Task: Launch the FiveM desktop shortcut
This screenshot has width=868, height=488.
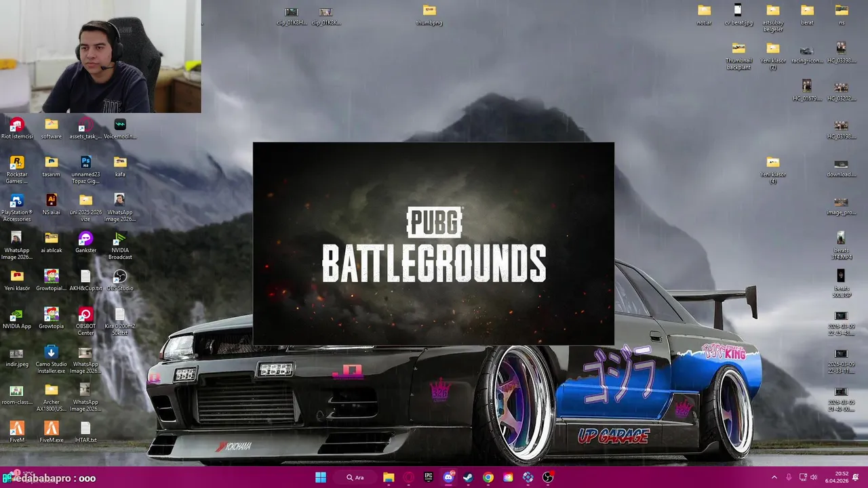Action: point(17,432)
